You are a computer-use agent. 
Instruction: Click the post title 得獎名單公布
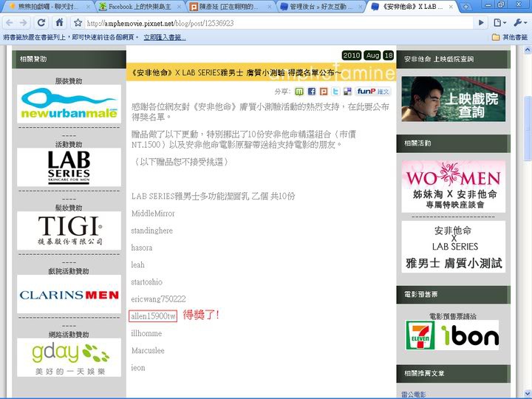tap(236, 72)
